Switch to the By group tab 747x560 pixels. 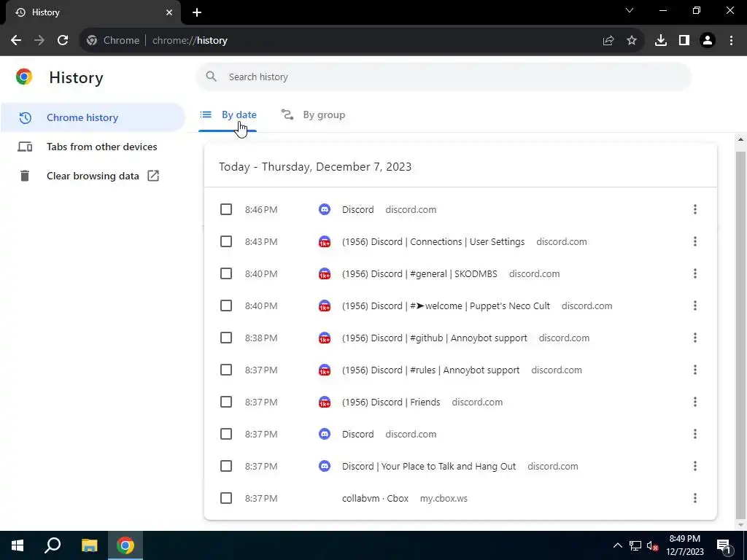pos(313,114)
